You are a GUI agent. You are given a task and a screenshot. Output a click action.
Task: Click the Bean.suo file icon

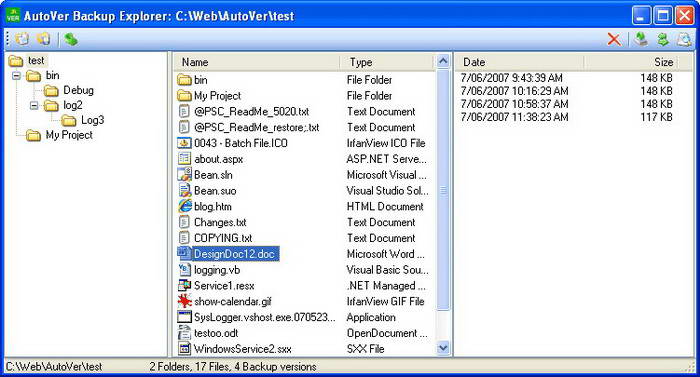coord(184,190)
